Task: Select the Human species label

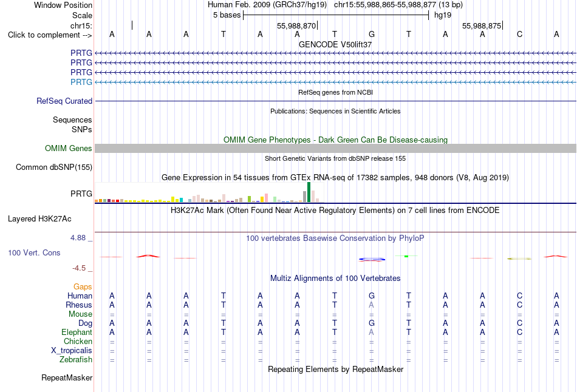Action: (x=80, y=296)
